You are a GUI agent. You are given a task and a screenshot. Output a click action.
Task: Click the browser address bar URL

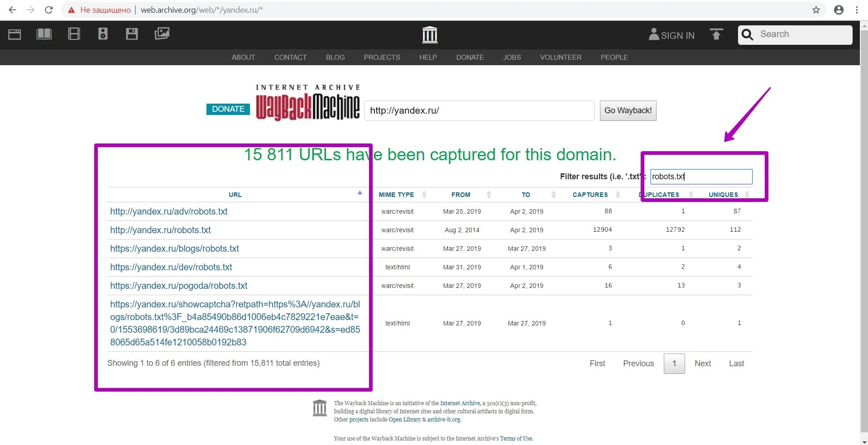201,10
